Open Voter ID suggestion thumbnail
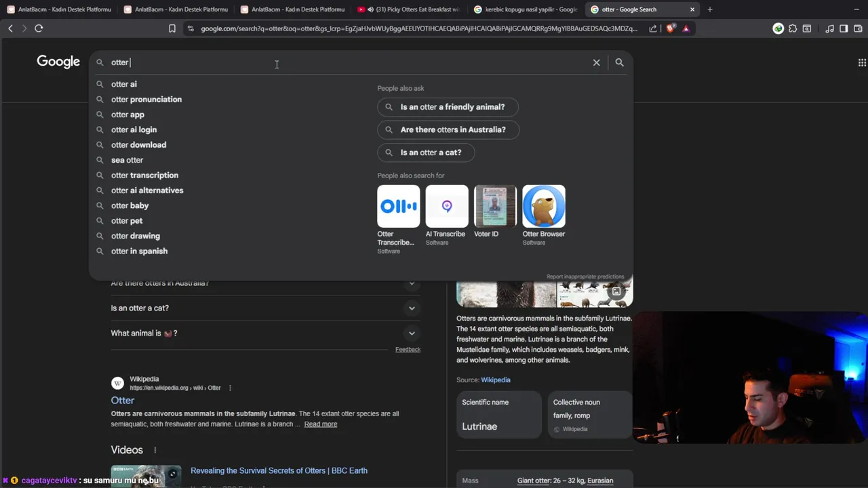Viewport: 868px width, 488px height. (x=495, y=206)
